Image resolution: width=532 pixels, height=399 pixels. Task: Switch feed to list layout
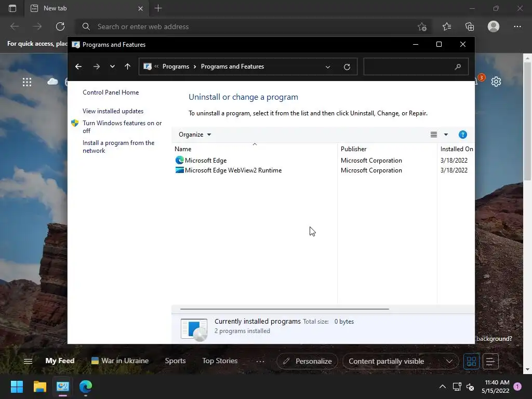pos(490,362)
